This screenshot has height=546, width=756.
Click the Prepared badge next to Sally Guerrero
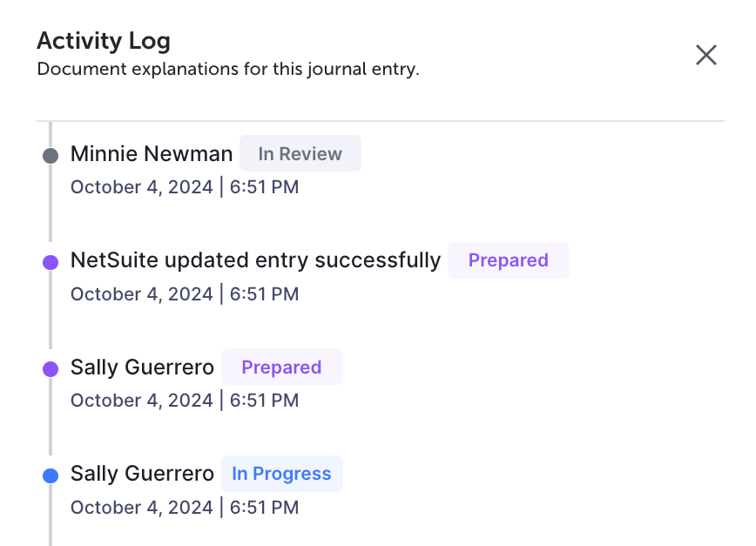click(x=281, y=367)
